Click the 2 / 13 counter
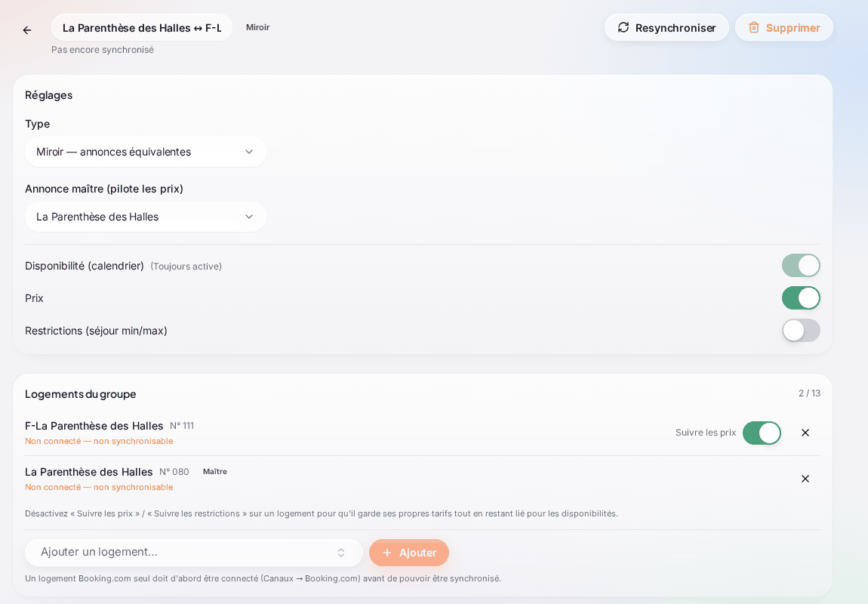 [x=809, y=393]
